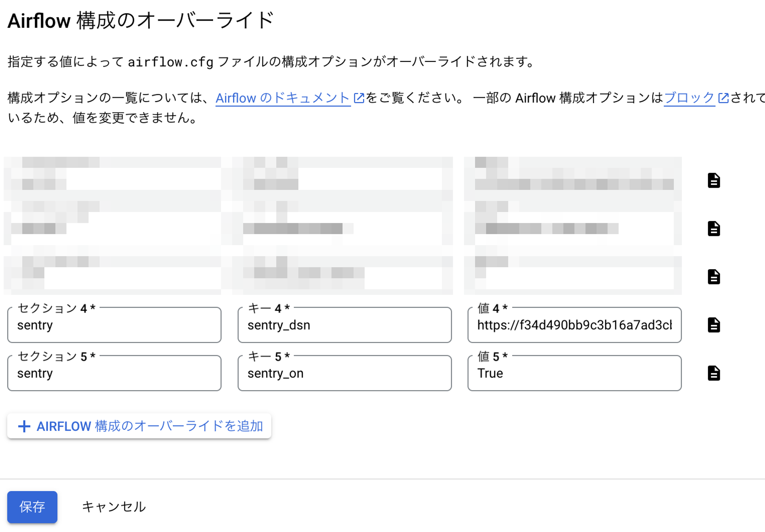This screenshot has width=765, height=532.
Task: Open external link icon after ブロック
Action: coord(723,98)
